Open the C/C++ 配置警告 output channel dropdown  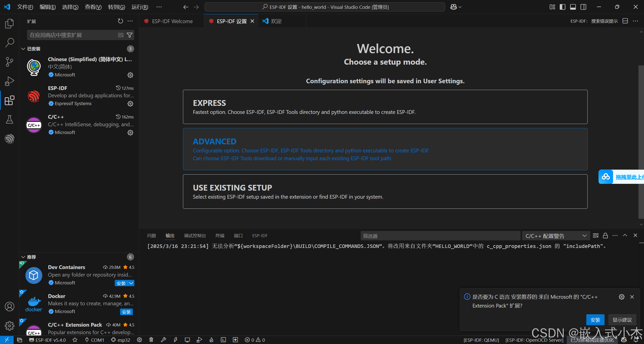[556, 236]
